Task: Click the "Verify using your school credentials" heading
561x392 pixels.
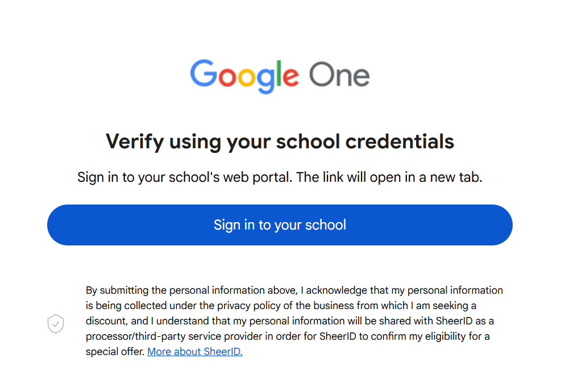Action: tap(280, 141)
